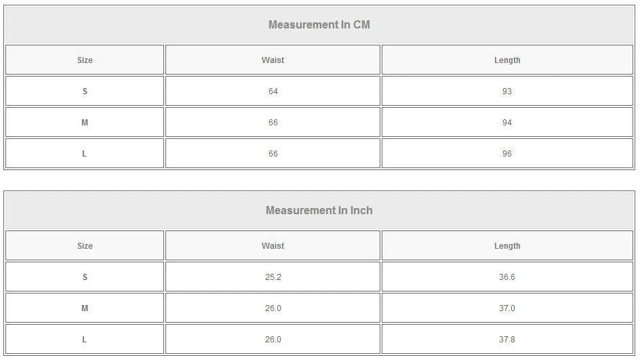Screen dimensions: 640x364
Task: Click the waist value 64
Action: [x=273, y=92]
